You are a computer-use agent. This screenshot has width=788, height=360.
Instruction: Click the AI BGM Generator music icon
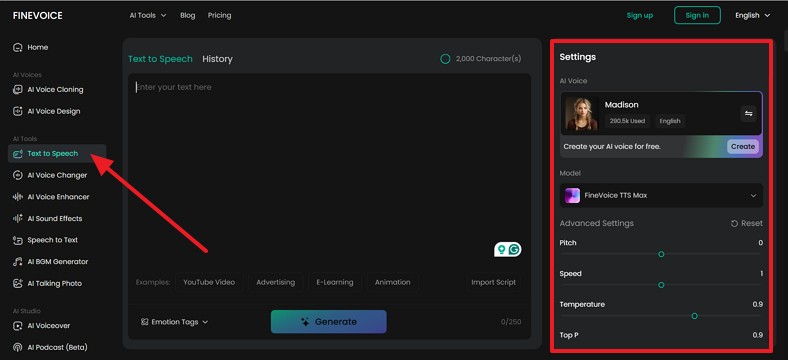(18, 261)
